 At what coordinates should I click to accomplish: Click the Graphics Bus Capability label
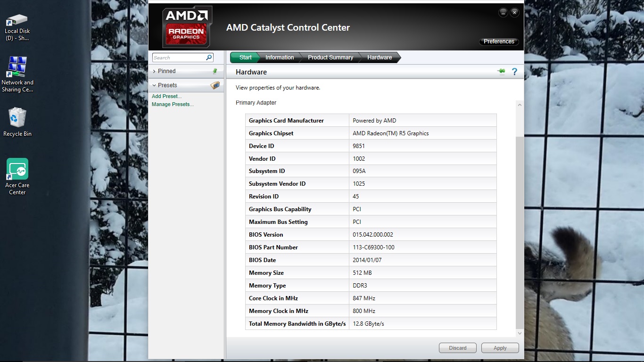click(280, 209)
